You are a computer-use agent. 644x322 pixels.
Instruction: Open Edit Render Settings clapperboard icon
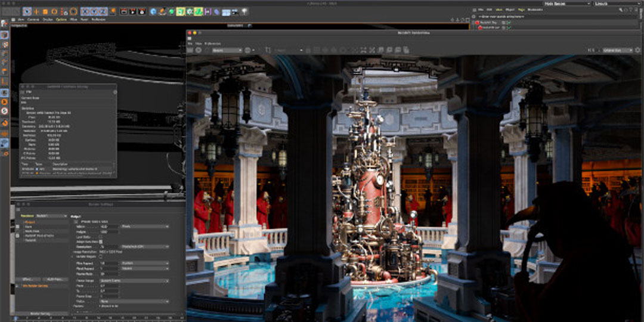[143, 11]
